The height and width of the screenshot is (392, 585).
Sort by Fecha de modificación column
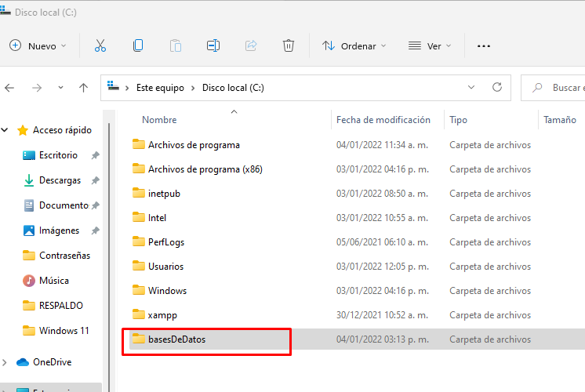[x=383, y=120]
